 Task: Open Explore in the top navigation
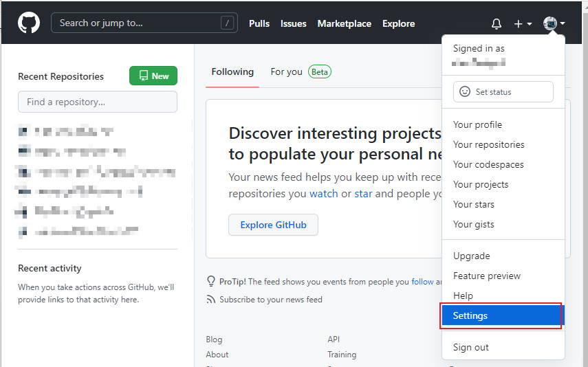399,23
